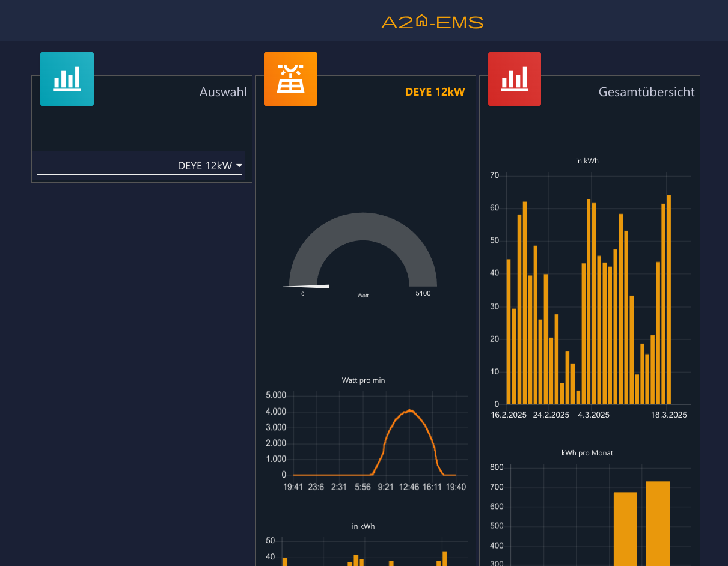The image size is (728, 566).
Task: Click the 600 axis label in monthly chart
Action: (497, 507)
